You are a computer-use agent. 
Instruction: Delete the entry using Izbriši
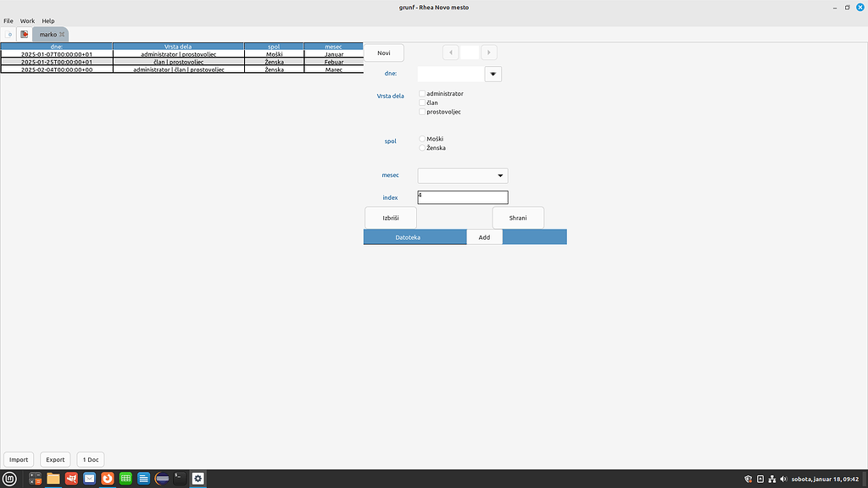390,217
